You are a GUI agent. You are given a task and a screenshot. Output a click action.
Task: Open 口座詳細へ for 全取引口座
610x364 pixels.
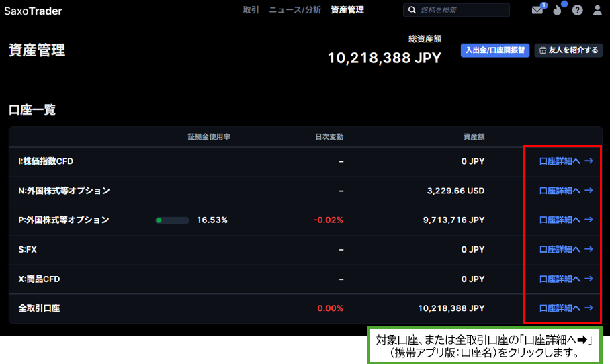(x=566, y=308)
